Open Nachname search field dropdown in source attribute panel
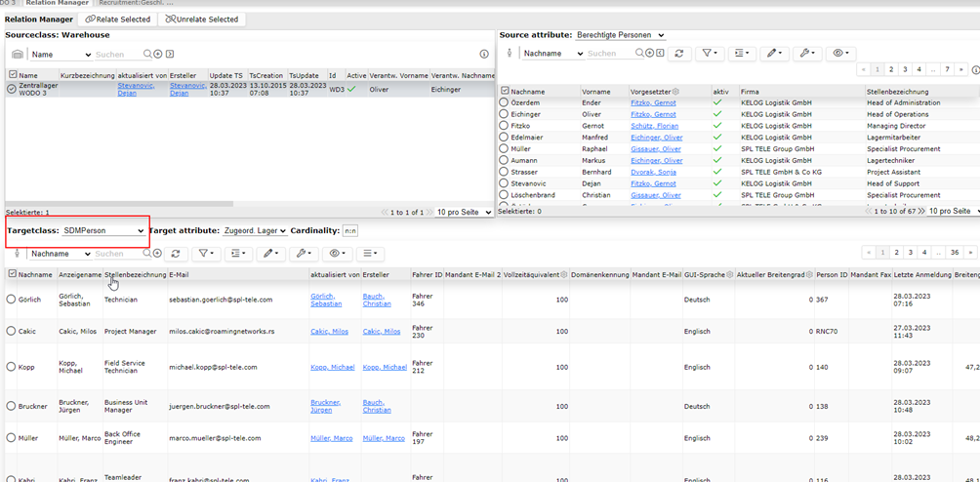Screen dimensions: 980x482 click(x=553, y=54)
